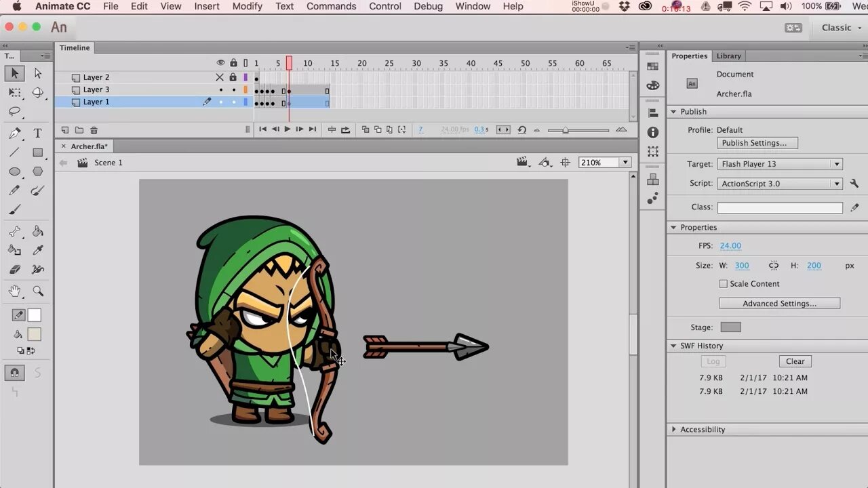Viewport: 868px width, 488px height.
Task: Select the Paint Bucket tool
Action: click(x=38, y=232)
